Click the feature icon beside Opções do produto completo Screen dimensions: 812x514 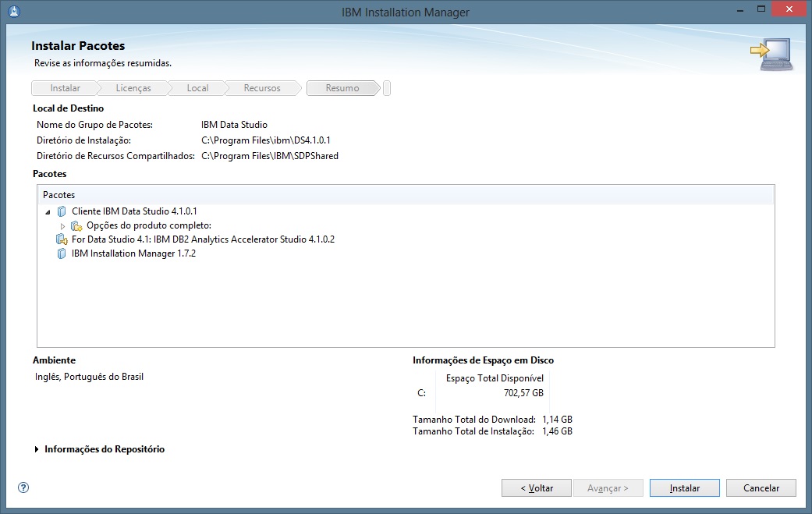click(76, 225)
